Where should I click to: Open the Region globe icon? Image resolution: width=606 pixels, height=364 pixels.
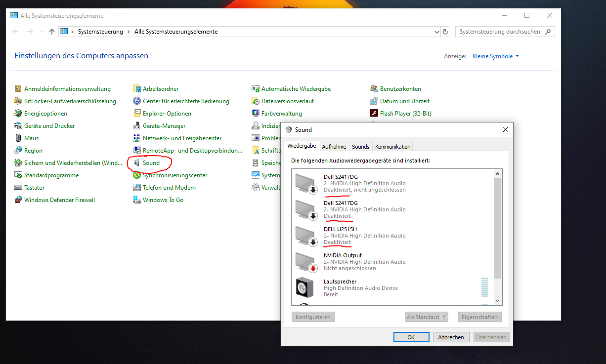(x=19, y=151)
